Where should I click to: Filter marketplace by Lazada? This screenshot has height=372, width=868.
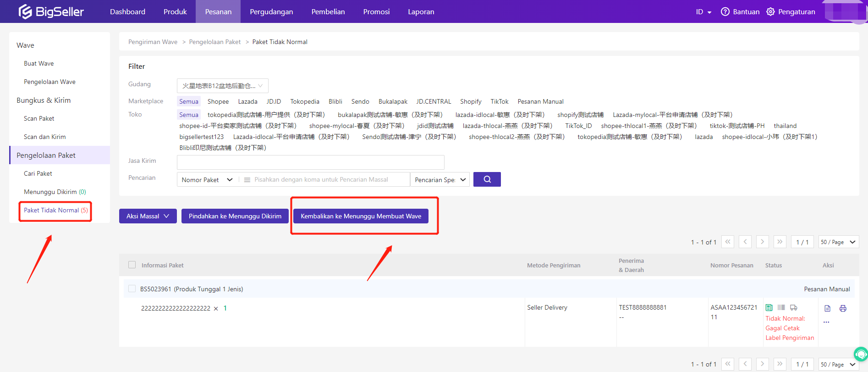247,101
